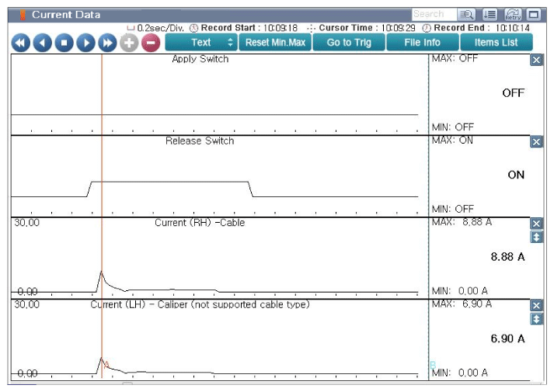Click the 8.88 A current value
Screen dimensions: 554x392
coord(507,256)
